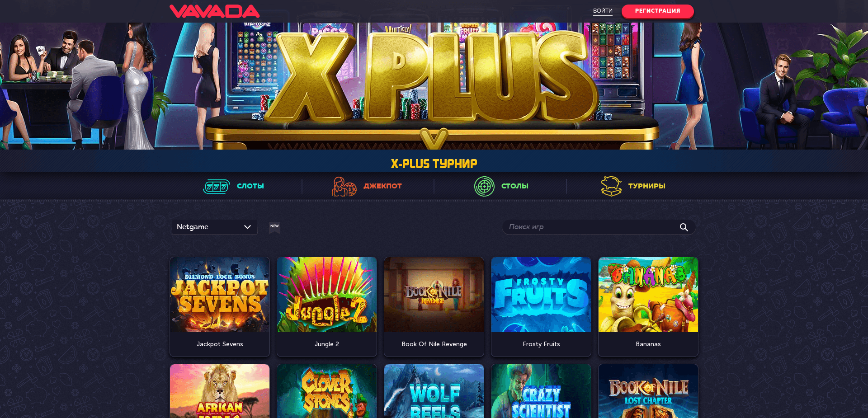Toggle the NEW games filter flag
The image size is (868, 418).
point(274,227)
